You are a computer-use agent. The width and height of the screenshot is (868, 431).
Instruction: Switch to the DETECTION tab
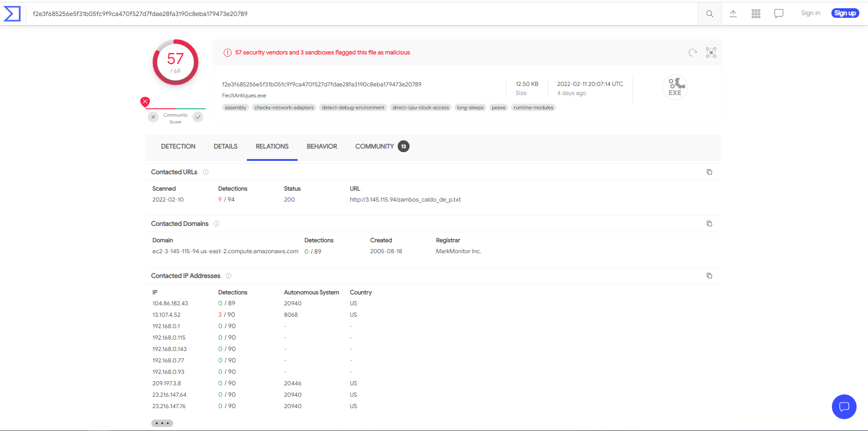(x=178, y=146)
